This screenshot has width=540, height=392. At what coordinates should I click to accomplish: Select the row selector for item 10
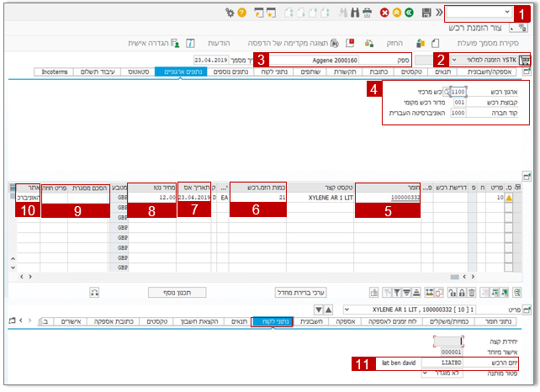pos(508,198)
